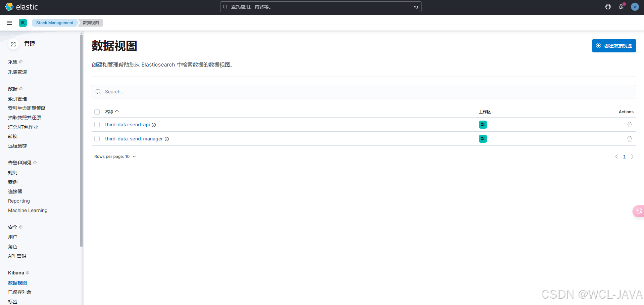Click the magnifier icon in the table search box
644x305 pixels.
tap(98, 92)
